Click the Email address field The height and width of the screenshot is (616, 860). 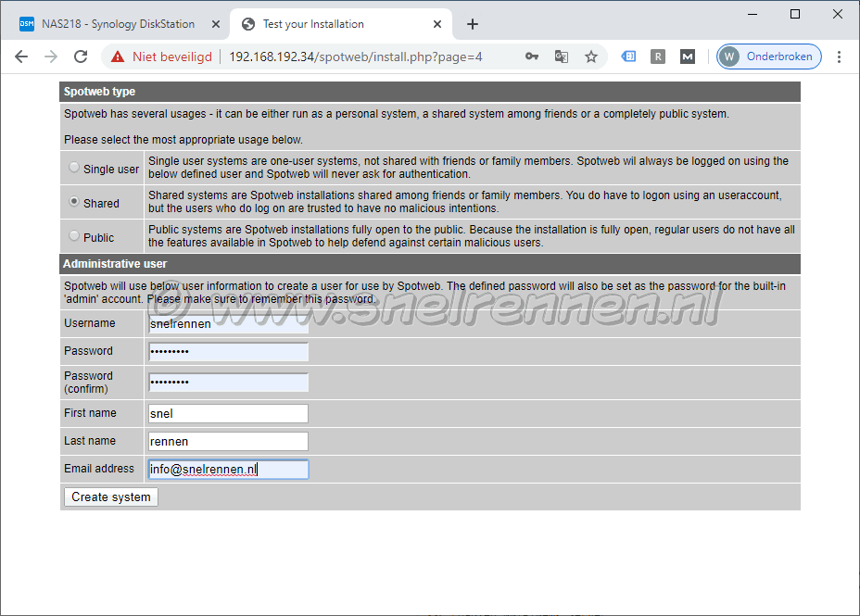coord(228,469)
